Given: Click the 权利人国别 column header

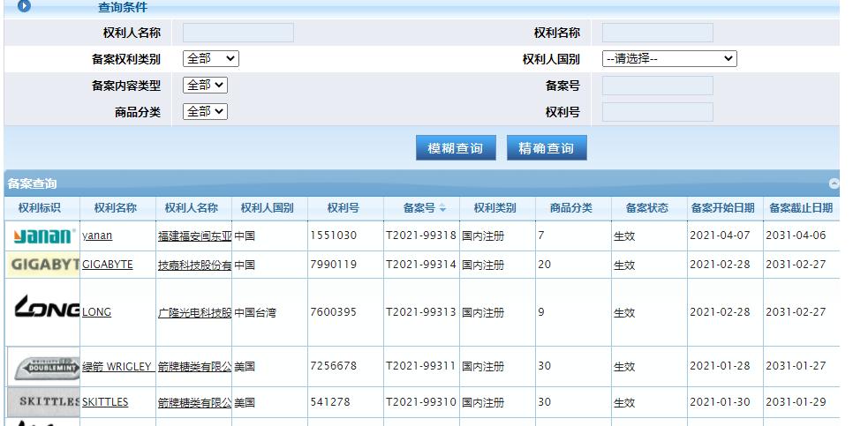Looking at the screenshot, I should click(268, 208).
